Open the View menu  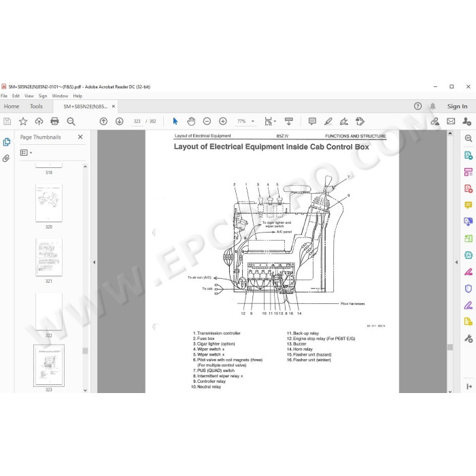[29, 96]
